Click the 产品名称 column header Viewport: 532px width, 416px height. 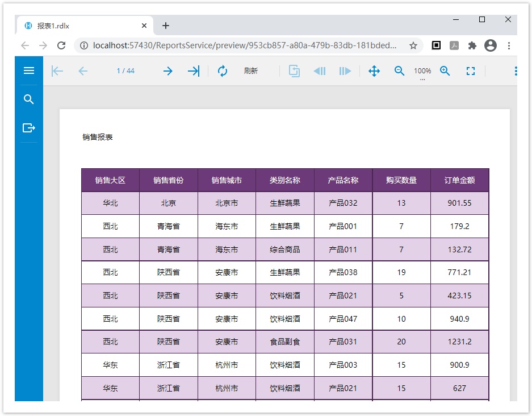pos(343,180)
